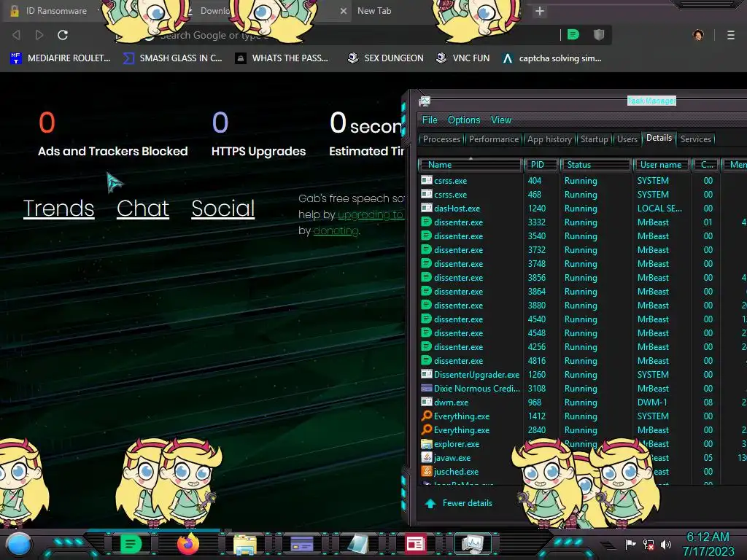Switch to the Services tab
Viewport: 747px width, 560px height.
(x=695, y=139)
